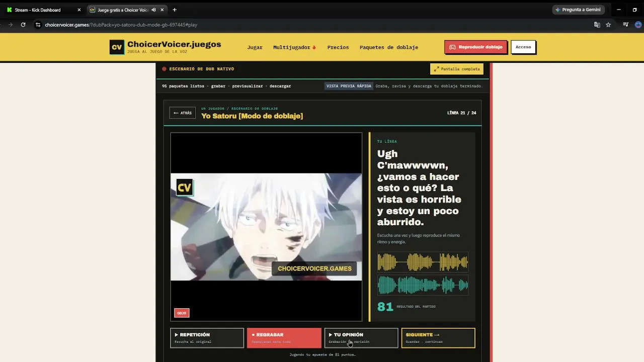The image size is (644, 362).
Task: Click the address bar URL
Action: tap(121, 25)
